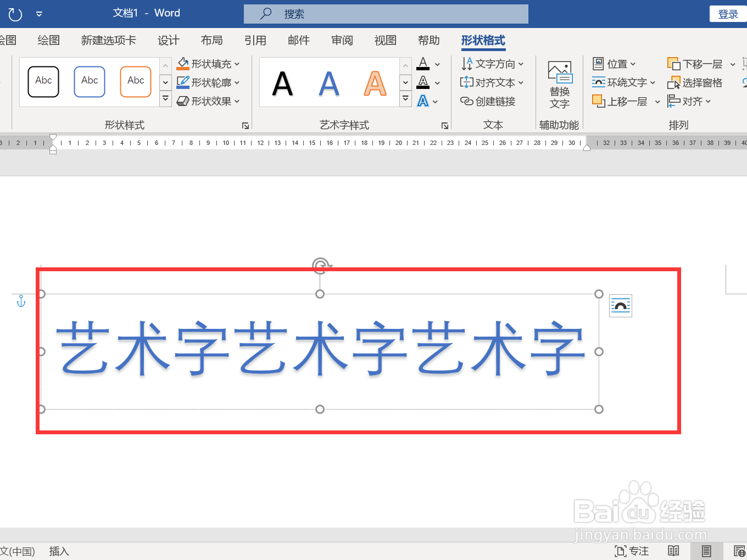Viewport: 747px width, 560px height.
Task: Switch to the 视图 (View) ribbon tab
Action: coord(385,40)
